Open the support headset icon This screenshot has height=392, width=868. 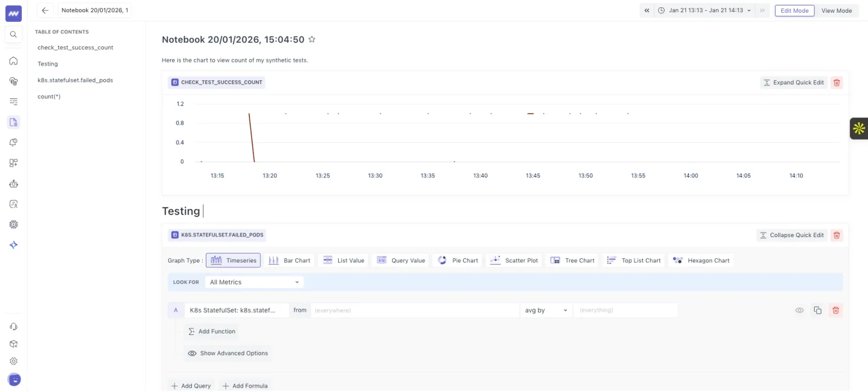13,326
